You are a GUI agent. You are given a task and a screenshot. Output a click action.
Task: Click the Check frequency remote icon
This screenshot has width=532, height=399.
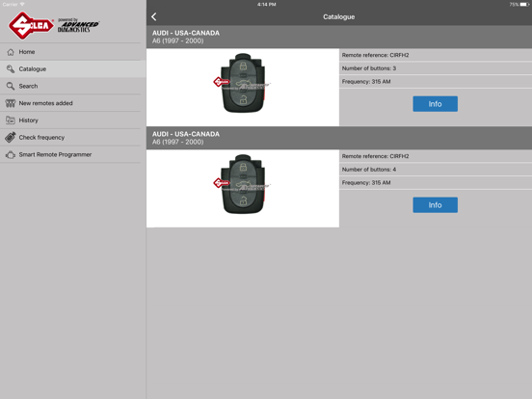11,138
